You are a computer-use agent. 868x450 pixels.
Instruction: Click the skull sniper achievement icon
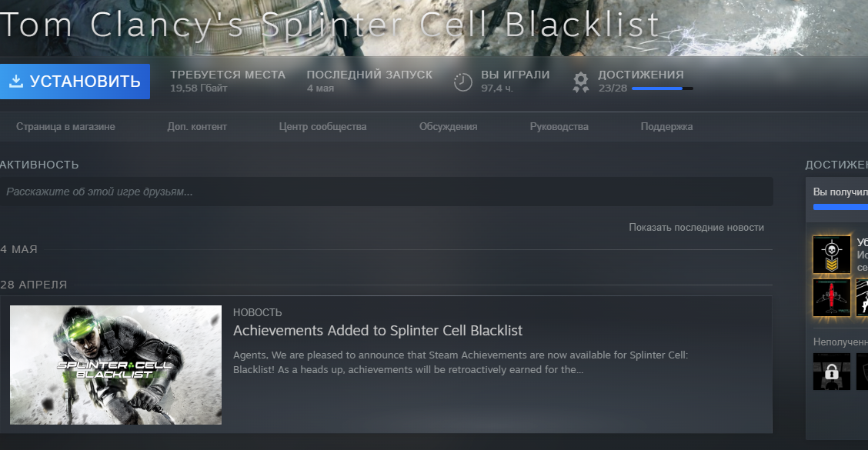click(x=832, y=255)
